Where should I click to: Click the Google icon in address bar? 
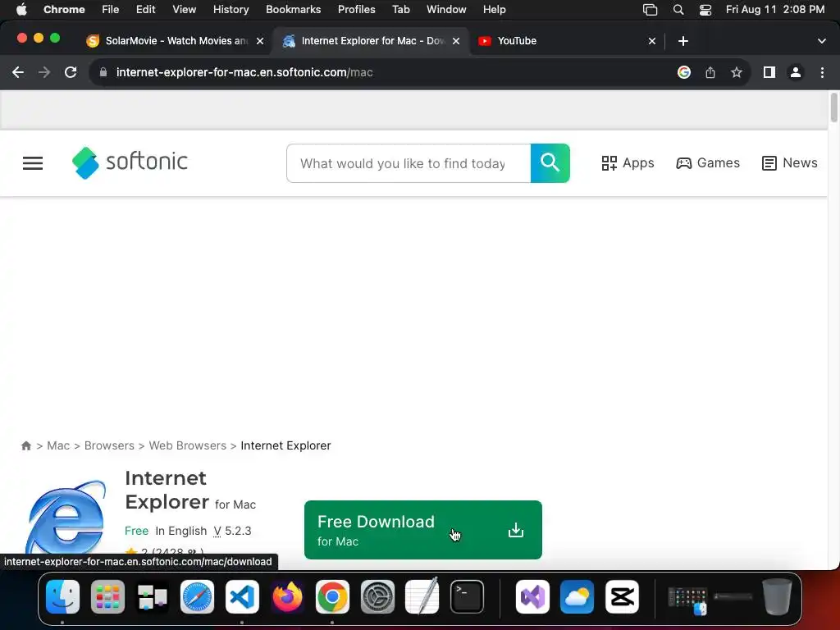[684, 72]
